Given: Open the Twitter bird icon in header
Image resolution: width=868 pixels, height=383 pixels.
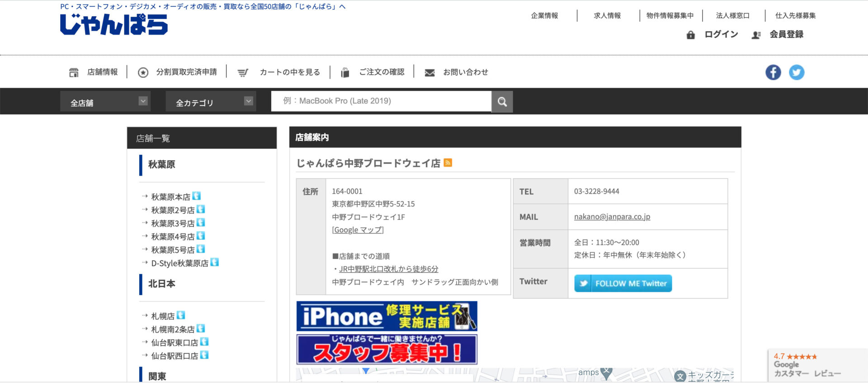Looking at the screenshot, I should click(797, 72).
